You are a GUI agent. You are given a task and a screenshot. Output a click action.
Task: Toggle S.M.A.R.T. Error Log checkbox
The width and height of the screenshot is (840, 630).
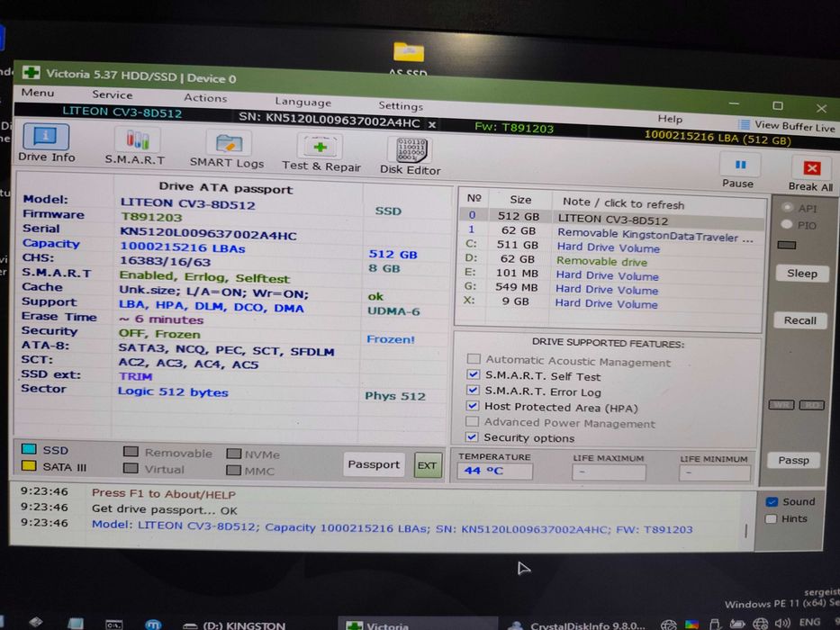tap(473, 390)
